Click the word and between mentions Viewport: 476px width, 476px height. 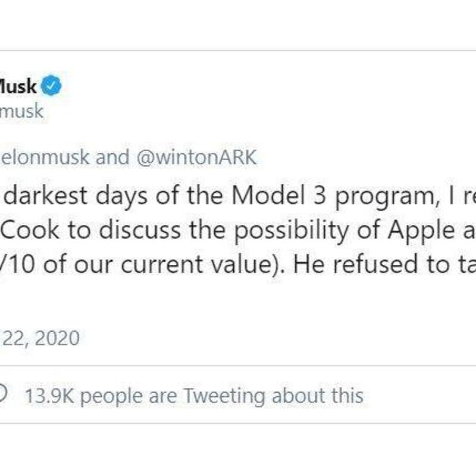[x=112, y=157]
